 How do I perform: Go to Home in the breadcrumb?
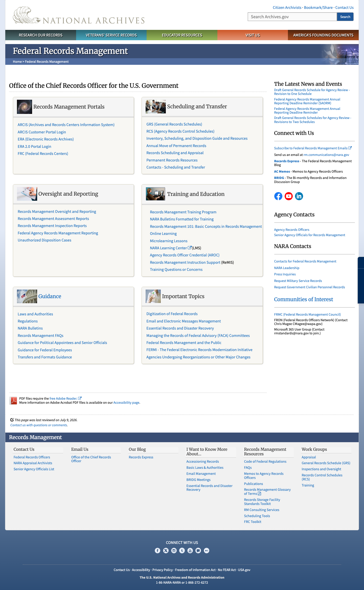click(x=17, y=62)
